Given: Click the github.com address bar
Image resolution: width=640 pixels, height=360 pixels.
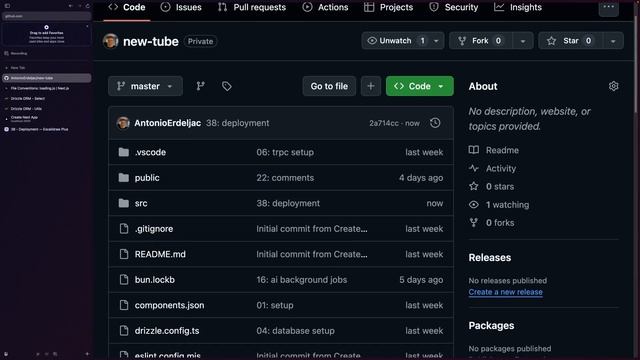Looking at the screenshot, I should click(x=47, y=16).
